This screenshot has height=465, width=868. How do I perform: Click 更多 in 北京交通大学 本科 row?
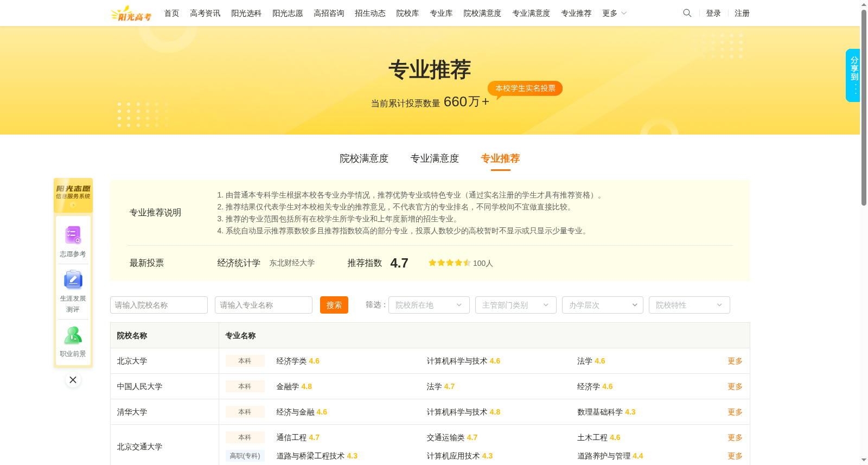point(735,437)
